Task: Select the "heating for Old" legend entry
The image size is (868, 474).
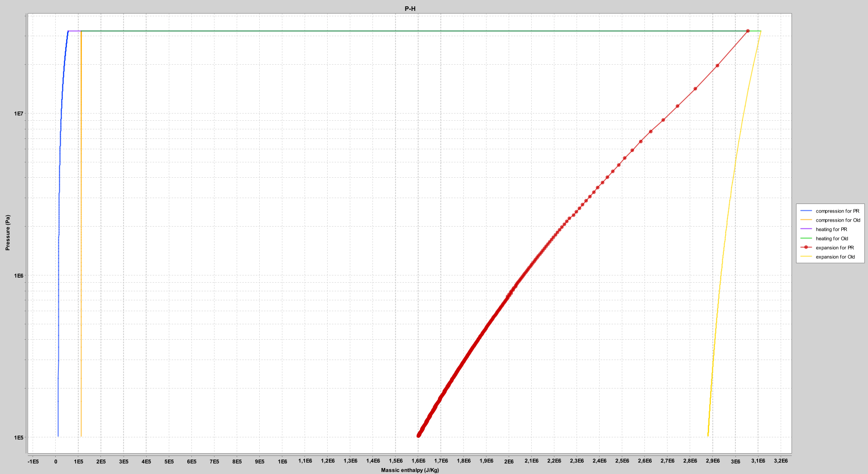Action: pyautogui.click(x=831, y=238)
